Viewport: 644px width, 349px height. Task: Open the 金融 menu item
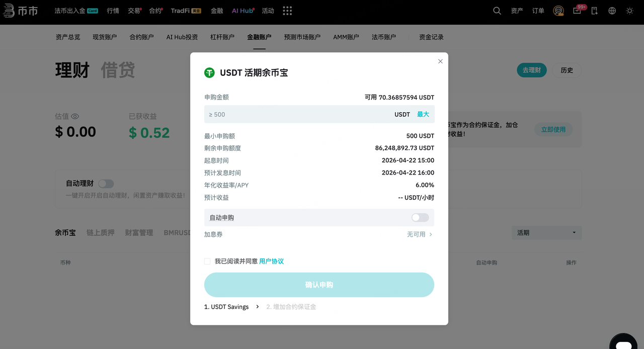pyautogui.click(x=217, y=11)
